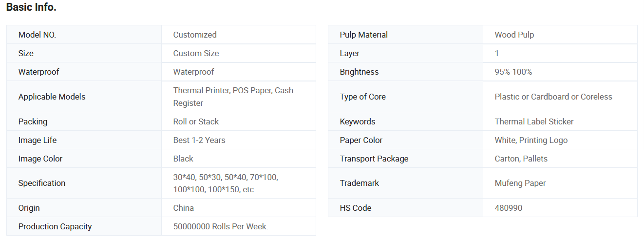Click the Brightness 95%-100% value
This screenshot has width=644, height=242.
click(513, 72)
